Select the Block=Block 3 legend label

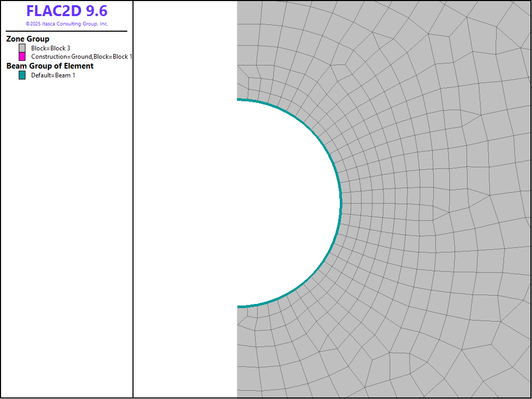(50, 48)
